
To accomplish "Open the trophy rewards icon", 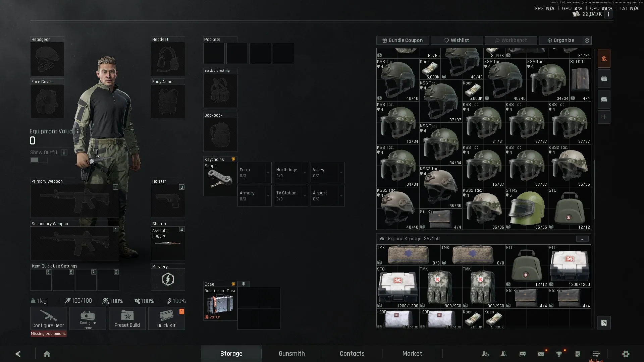I will (x=559, y=354).
